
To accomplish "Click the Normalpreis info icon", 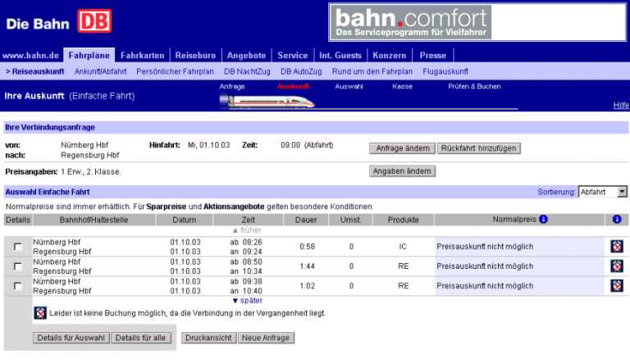I will (x=543, y=220).
